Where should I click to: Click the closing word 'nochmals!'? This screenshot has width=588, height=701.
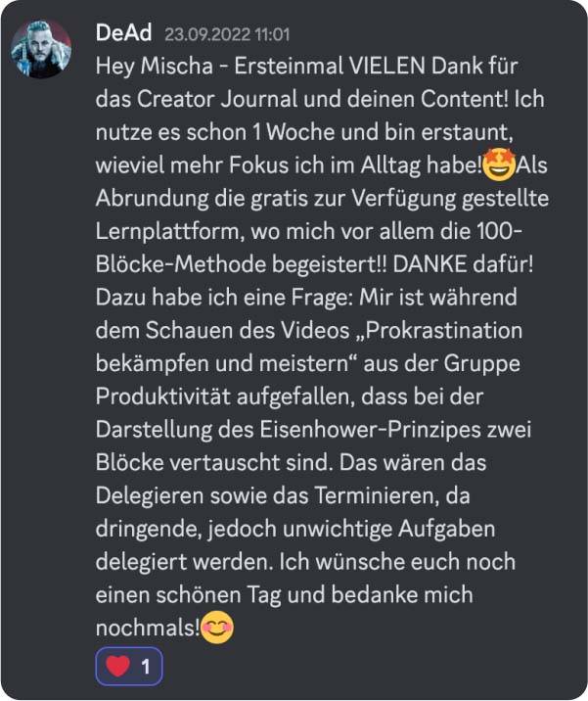(148, 628)
